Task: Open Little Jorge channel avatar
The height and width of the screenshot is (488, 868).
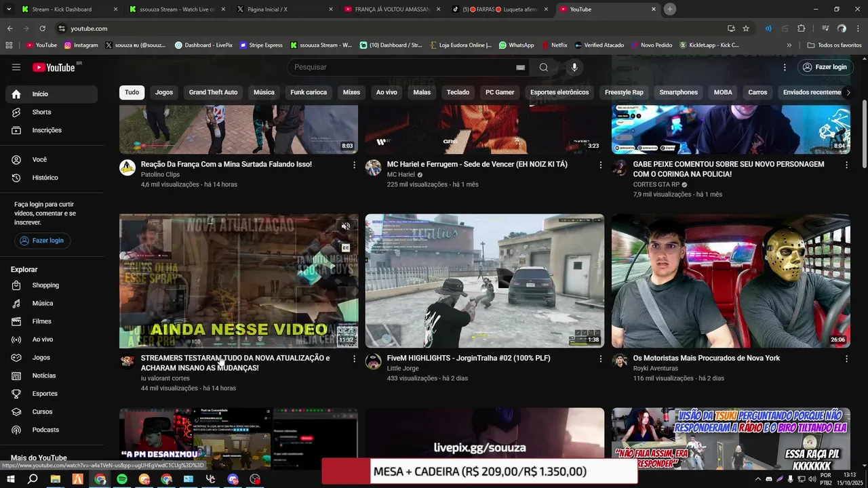Action: tap(374, 361)
